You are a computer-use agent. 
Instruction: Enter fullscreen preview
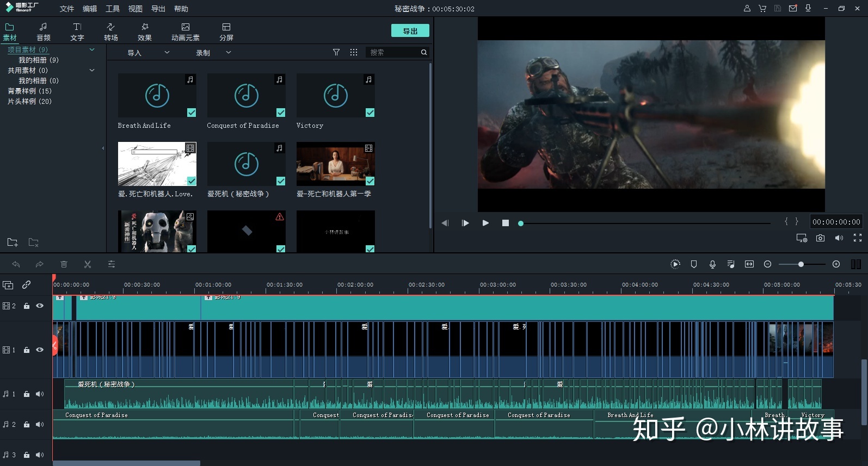[x=858, y=238]
